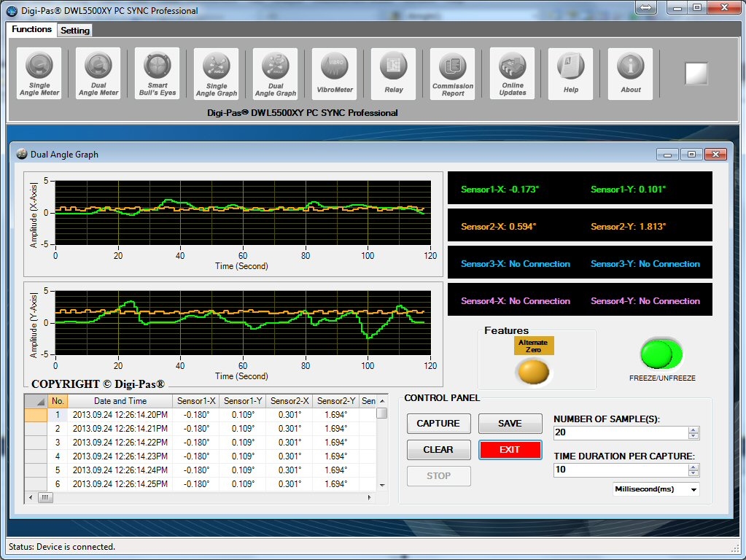
Task: Click the CAPTURE button
Action: (438, 424)
